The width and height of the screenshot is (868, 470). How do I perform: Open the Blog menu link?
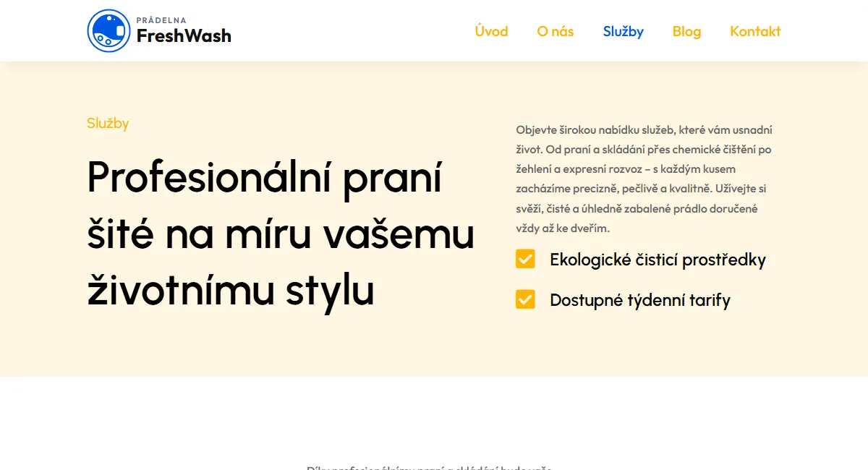tap(686, 31)
